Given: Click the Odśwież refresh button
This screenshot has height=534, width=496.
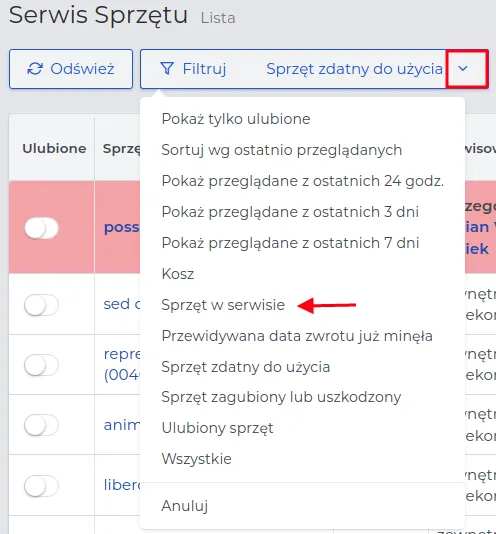Looking at the screenshot, I should 71,69.
